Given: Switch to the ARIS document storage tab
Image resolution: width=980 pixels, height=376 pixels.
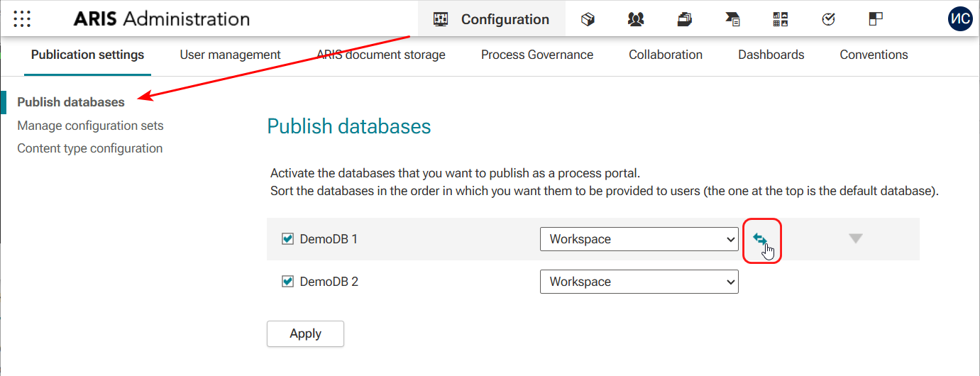Looking at the screenshot, I should click(381, 55).
